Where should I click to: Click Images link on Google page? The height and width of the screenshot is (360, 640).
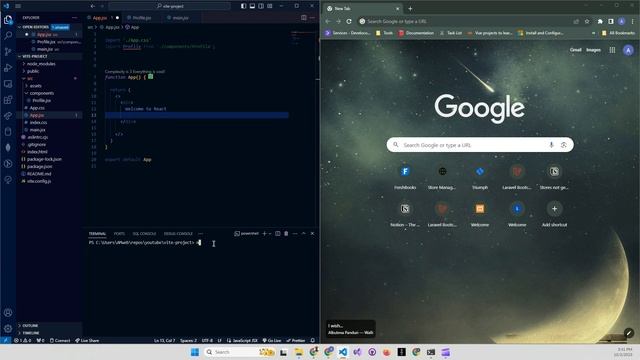pyautogui.click(x=593, y=50)
